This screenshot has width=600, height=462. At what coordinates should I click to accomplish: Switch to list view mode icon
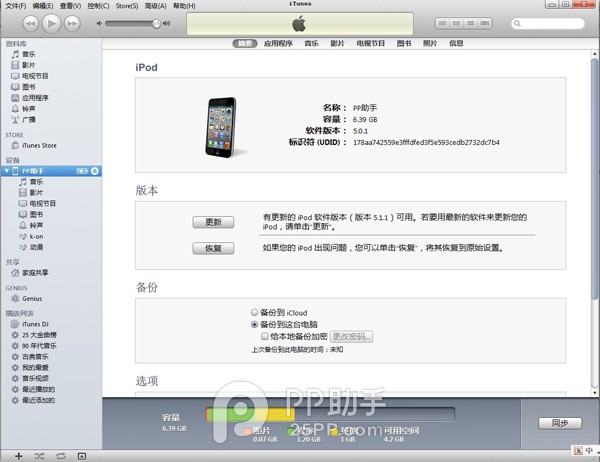[x=442, y=23]
